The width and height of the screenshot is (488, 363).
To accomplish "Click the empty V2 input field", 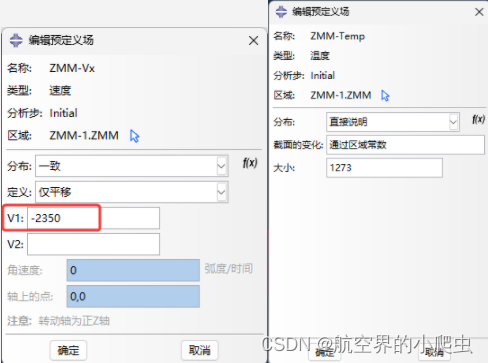I will pos(93,244).
